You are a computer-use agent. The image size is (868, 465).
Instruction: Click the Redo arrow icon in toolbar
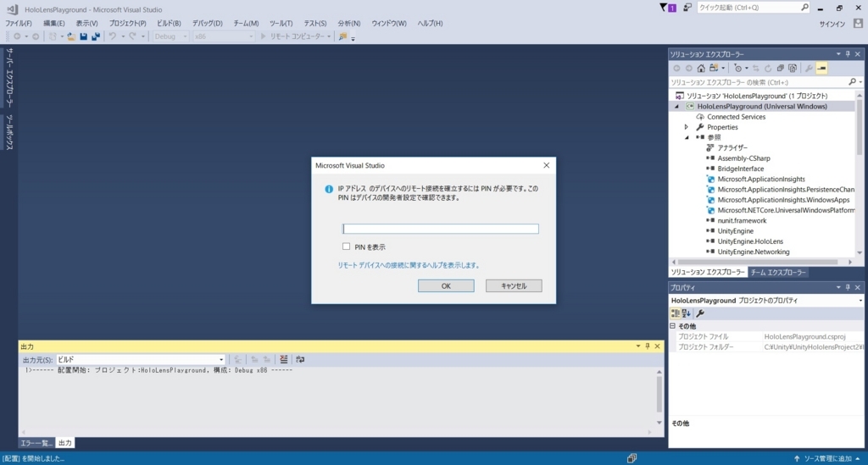(x=132, y=36)
